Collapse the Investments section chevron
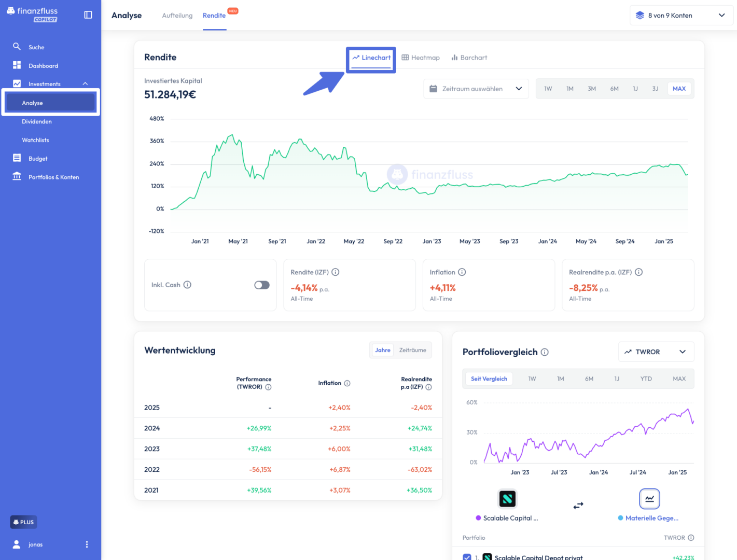This screenshot has height=560, width=737. pyautogui.click(x=85, y=83)
